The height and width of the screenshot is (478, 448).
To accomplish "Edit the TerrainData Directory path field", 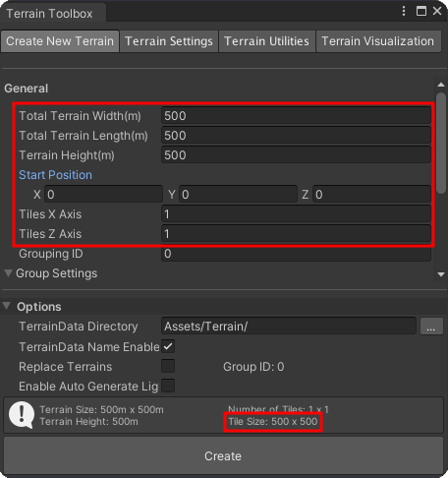I will coord(289,327).
